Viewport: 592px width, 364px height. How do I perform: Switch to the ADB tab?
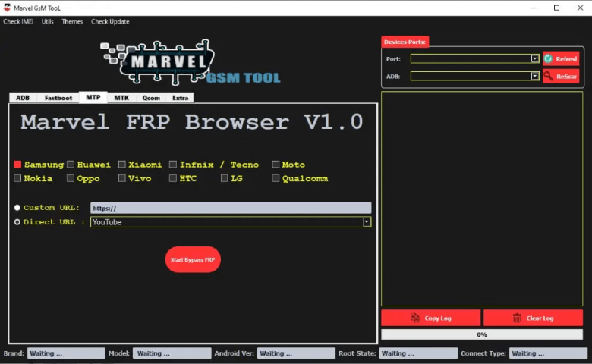point(23,98)
